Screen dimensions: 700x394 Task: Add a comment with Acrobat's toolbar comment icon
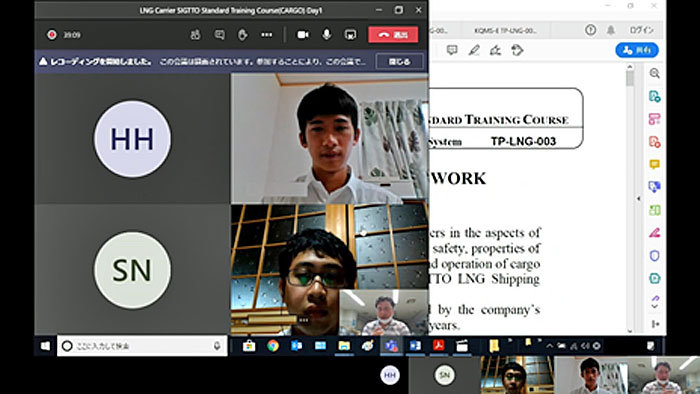pos(452,50)
